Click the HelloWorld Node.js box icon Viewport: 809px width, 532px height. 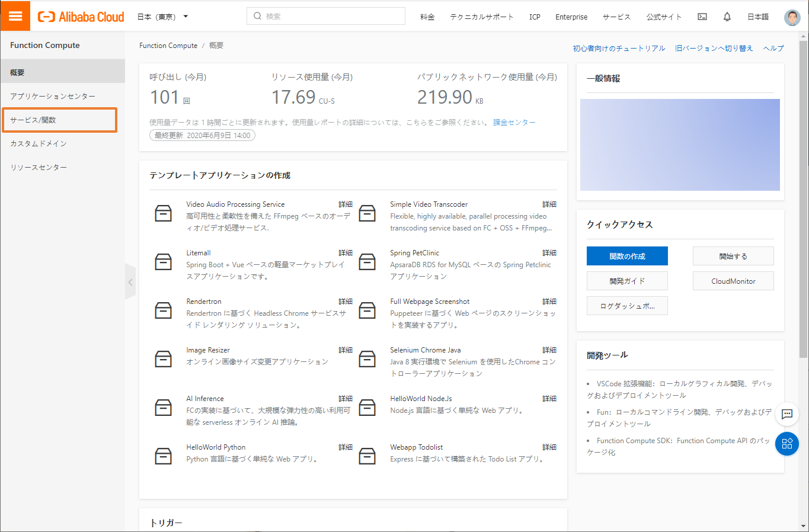[x=367, y=408]
